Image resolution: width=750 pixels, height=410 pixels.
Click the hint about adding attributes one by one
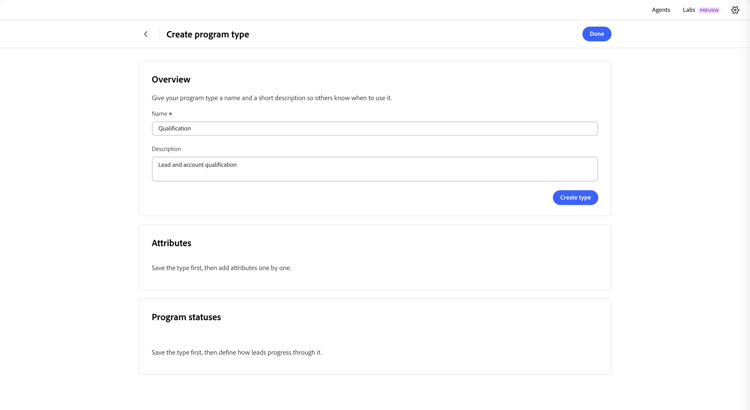221,268
